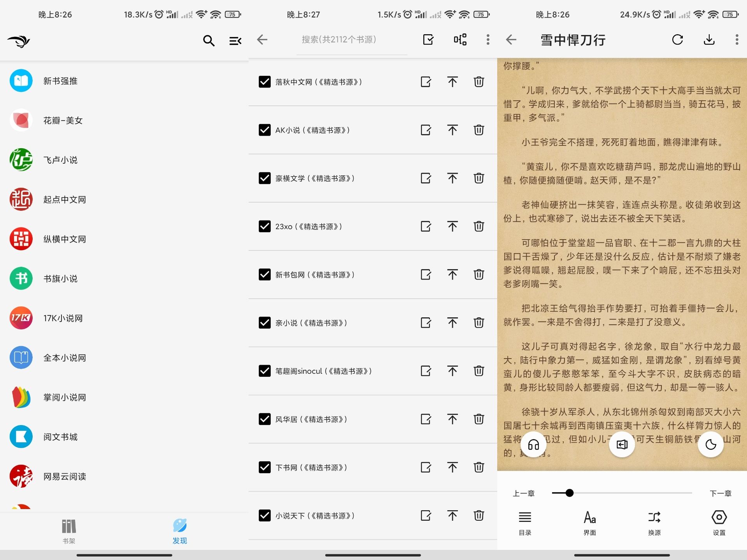Image resolution: width=747 pixels, height=560 pixels.
Task: Tap the 雪中悍刀行 title
Action: click(573, 40)
